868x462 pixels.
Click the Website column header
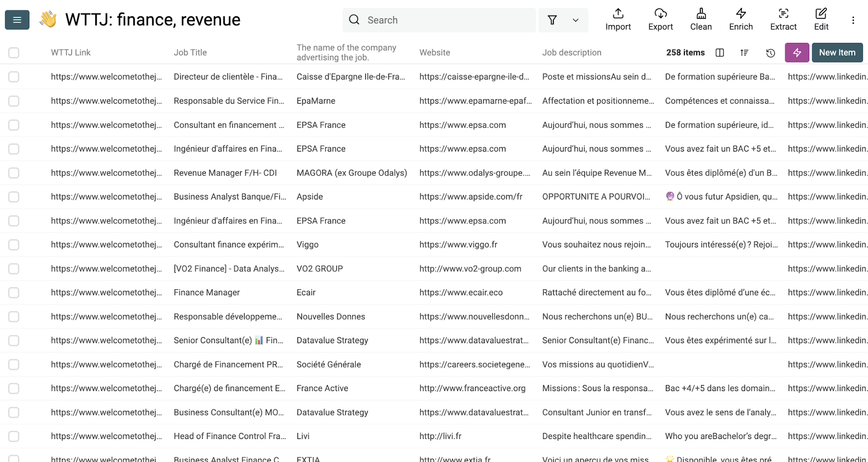(x=434, y=52)
